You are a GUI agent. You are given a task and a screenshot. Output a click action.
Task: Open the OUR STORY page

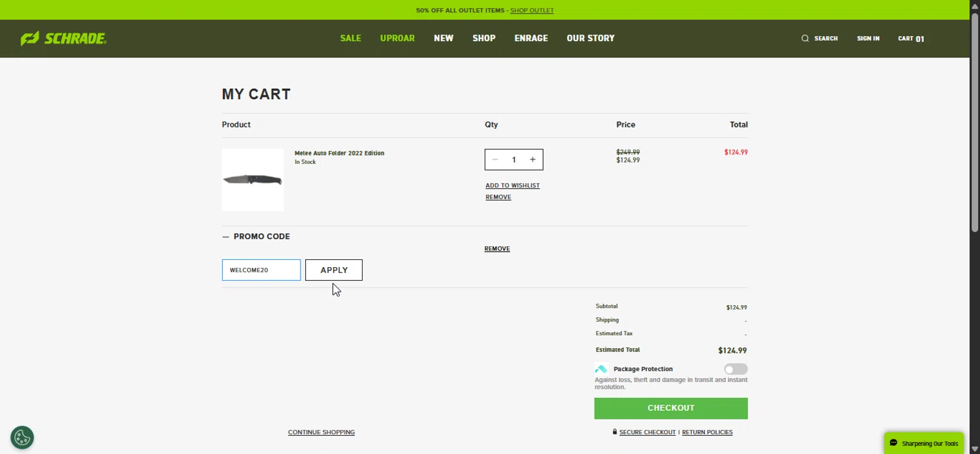[x=591, y=38]
